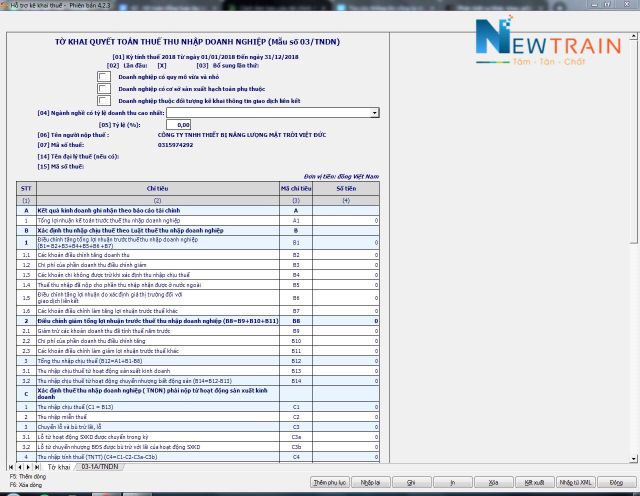Select row 'Kết quả kinh doanh ghi nhận theo báo cáo tài chính'
This screenshot has width=640, height=496.
click(198, 211)
